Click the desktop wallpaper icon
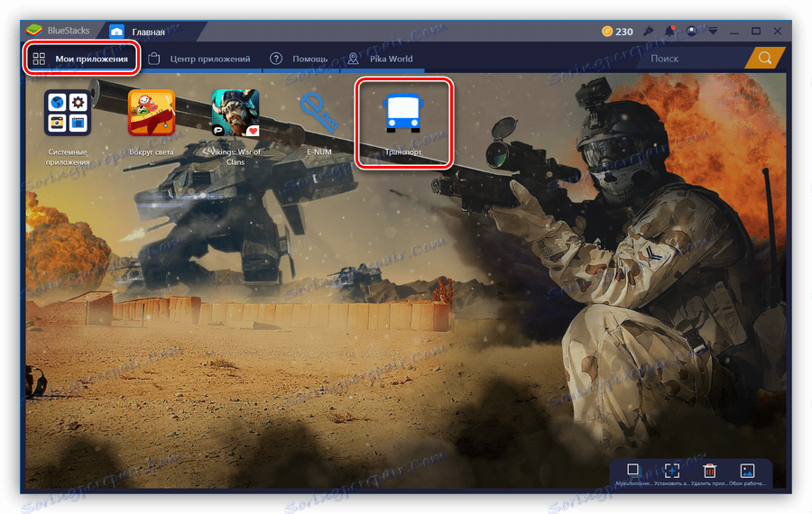Image resolution: width=812 pixels, height=514 pixels. [x=747, y=470]
